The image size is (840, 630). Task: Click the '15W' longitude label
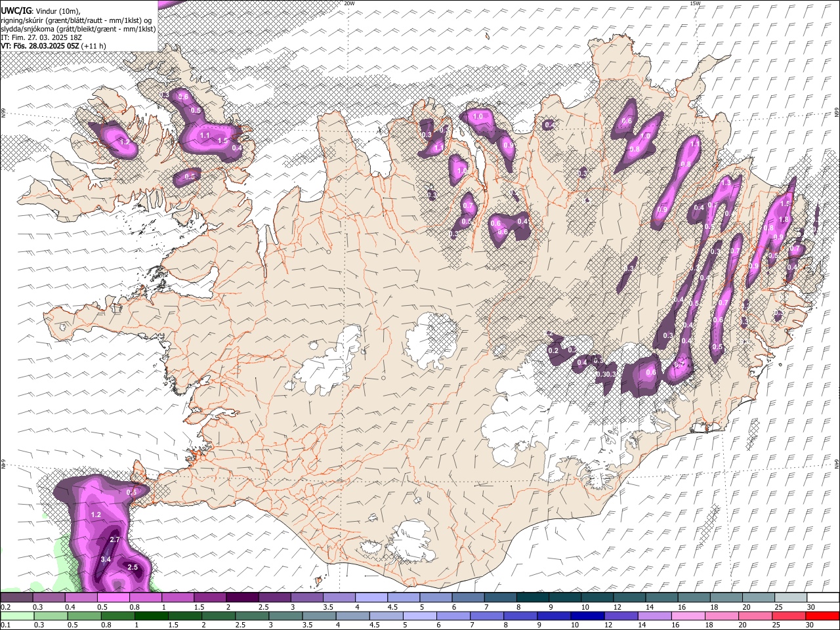695,3
